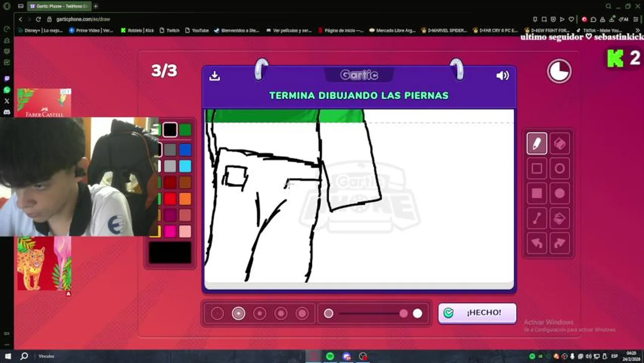
Task: Open Prime Video bookmark
Action: tap(91, 30)
